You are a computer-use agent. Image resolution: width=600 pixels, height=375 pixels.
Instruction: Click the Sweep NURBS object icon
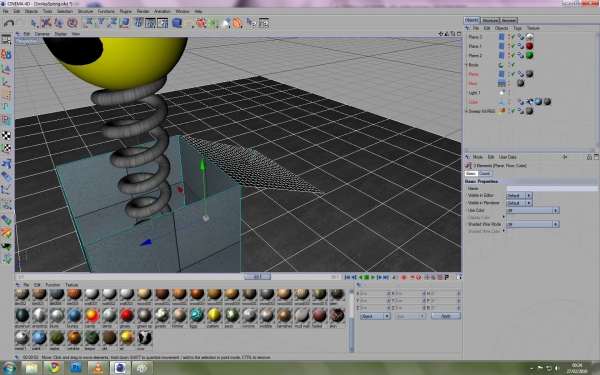tap(501, 111)
